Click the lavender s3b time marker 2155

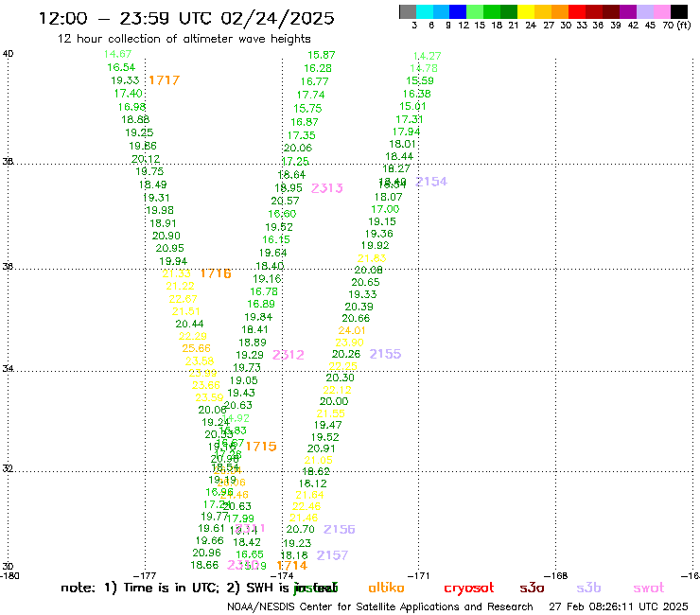pyautogui.click(x=385, y=354)
